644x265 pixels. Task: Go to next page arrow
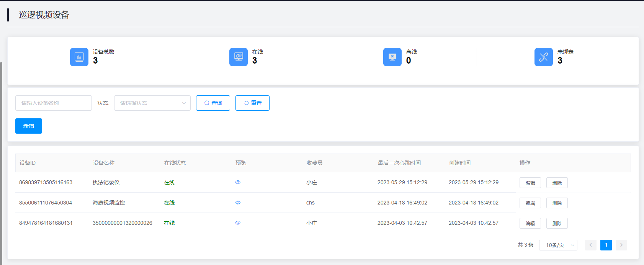click(x=621, y=245)
